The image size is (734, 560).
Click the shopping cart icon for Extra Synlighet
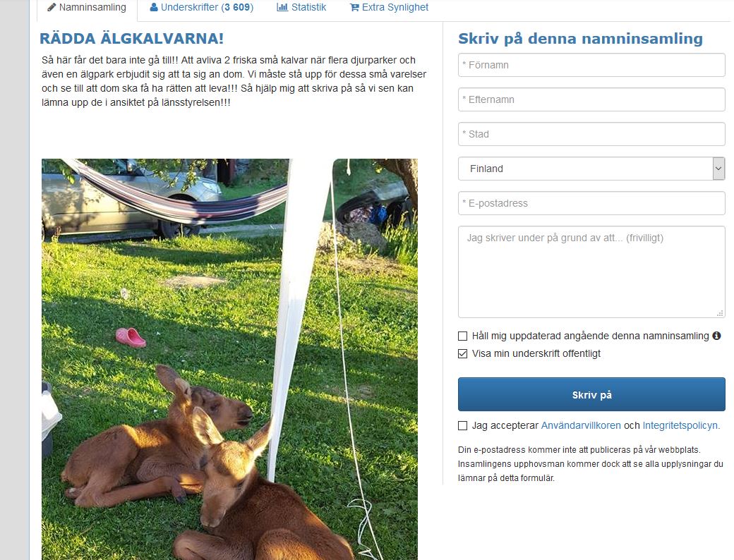354,8
